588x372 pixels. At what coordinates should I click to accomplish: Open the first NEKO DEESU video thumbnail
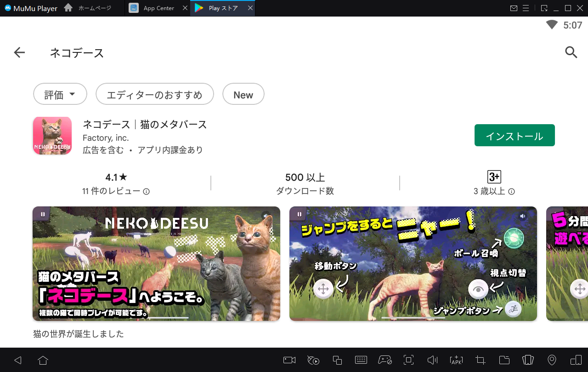click(x=156, y=263)
